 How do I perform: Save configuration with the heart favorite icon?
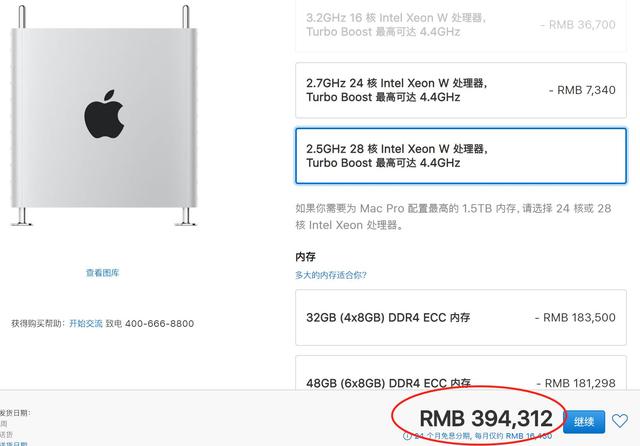tap(620, 421)
